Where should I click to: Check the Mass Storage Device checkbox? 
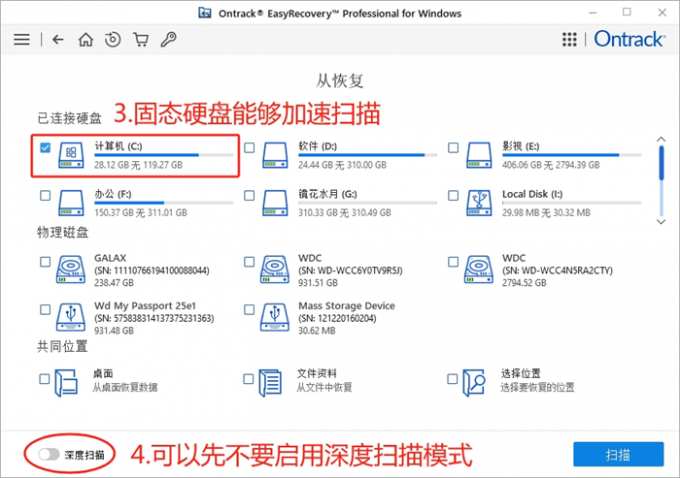(x=249, y=310)
